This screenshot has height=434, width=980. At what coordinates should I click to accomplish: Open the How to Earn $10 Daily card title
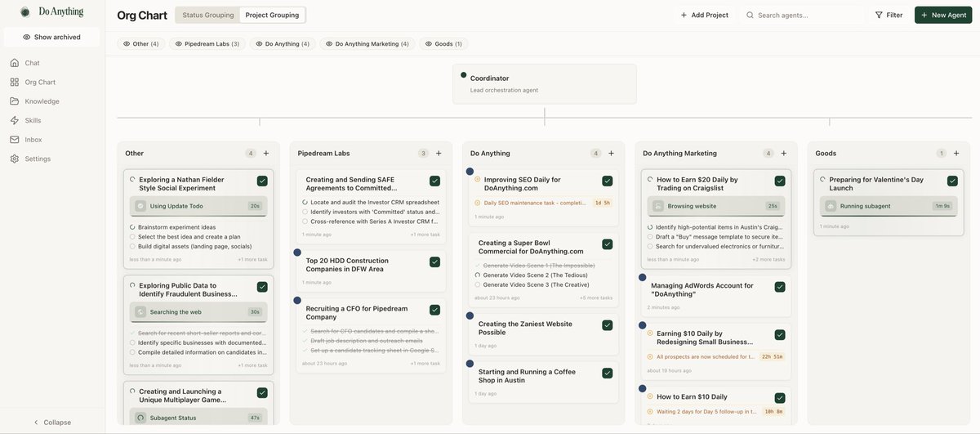point(692,396)
